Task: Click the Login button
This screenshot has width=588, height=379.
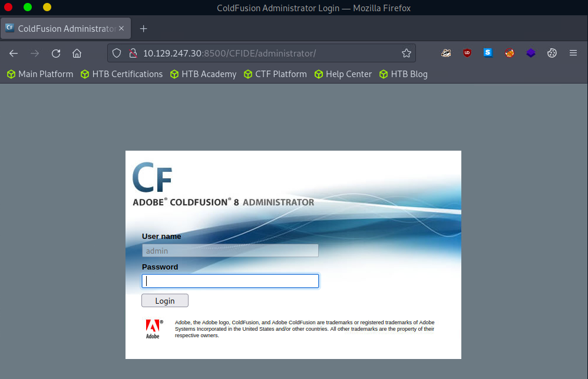Action: coord(165,301)
